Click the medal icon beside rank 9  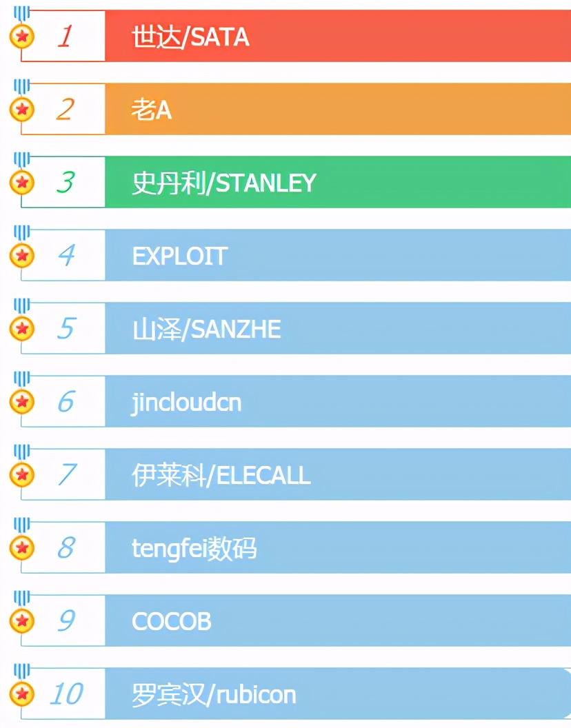pos(22,620)
